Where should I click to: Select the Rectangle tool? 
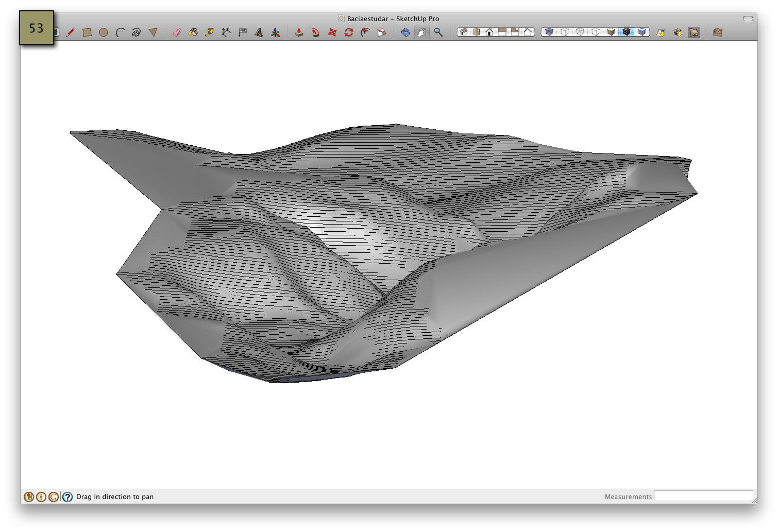tap(88, 32)
